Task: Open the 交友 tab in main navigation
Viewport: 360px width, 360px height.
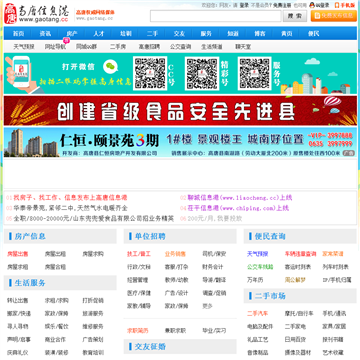Action: [179, 33]
